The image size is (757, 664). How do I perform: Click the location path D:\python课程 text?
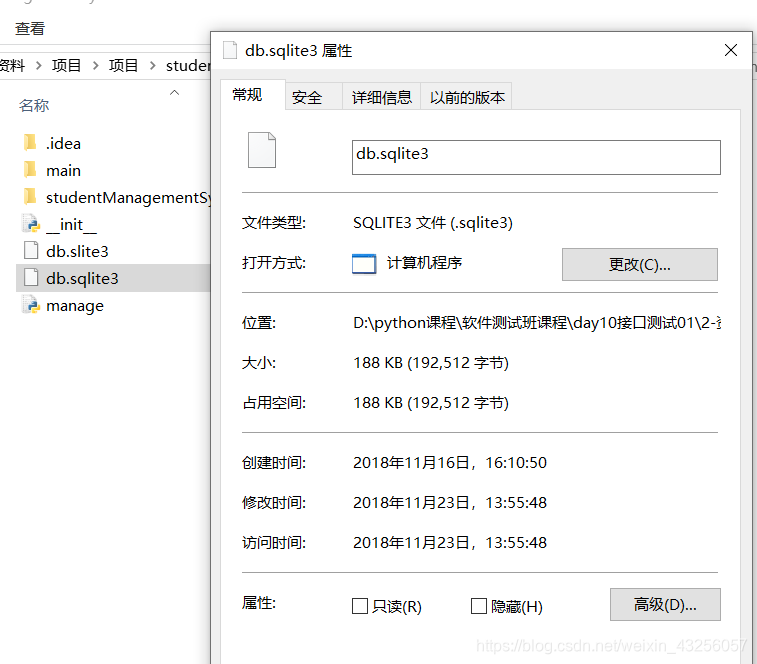(x=537, y=323)
